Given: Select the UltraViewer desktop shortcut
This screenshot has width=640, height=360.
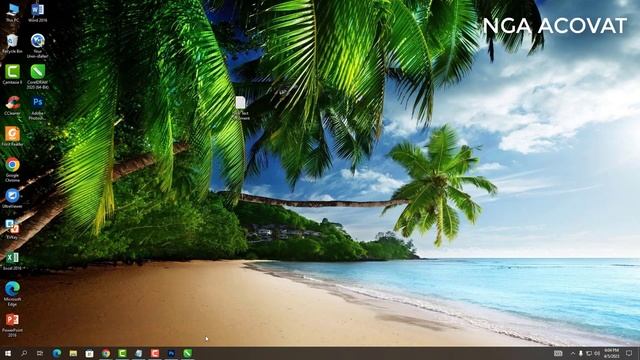Looking at the screenshot, I should point(12,199).
